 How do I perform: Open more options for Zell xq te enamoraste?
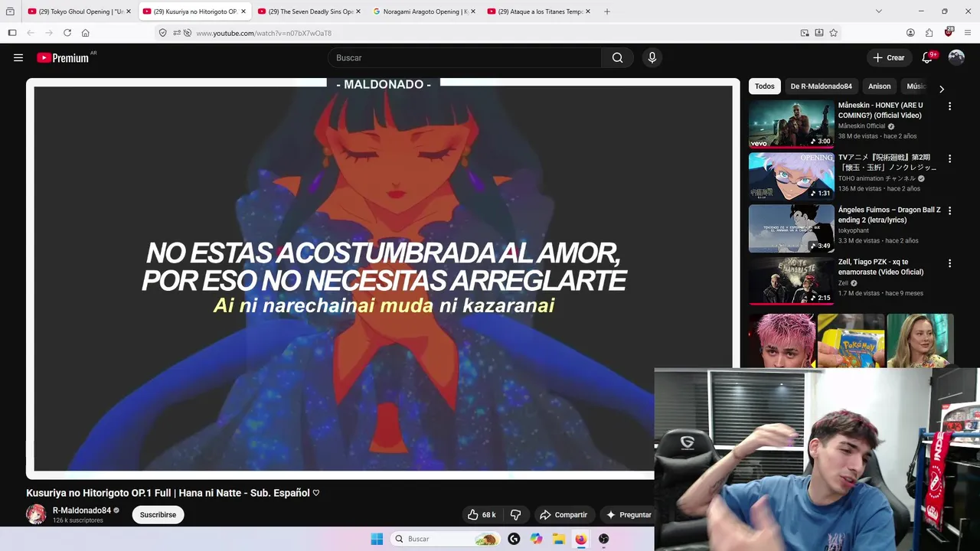pyautogui.click(x=949, y=262)
